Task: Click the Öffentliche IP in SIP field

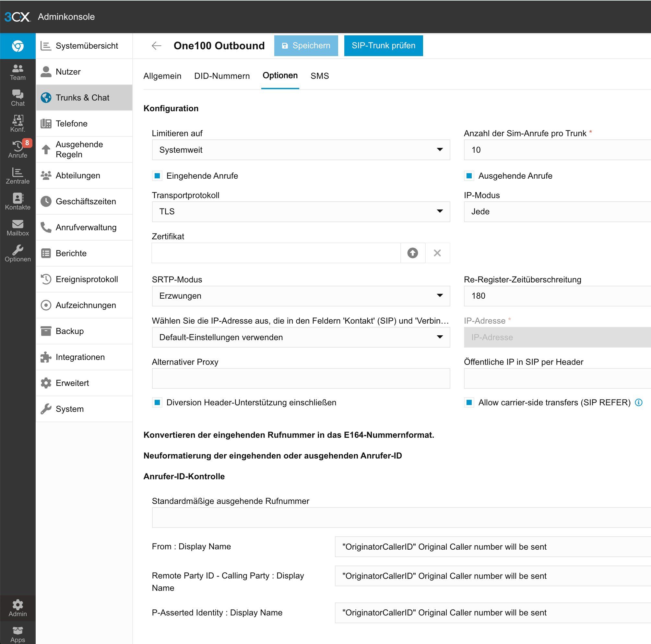Action: tap(557, 378)
